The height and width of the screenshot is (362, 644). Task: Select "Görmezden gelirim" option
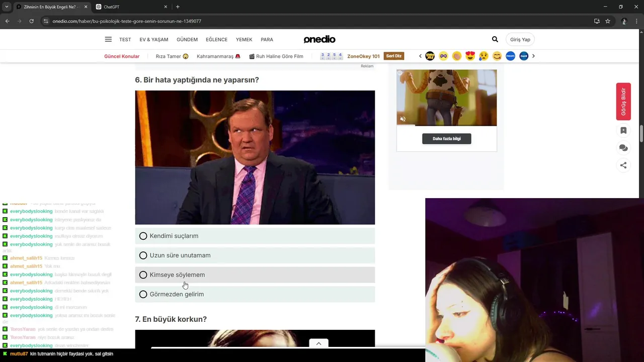tap(255, 294)
